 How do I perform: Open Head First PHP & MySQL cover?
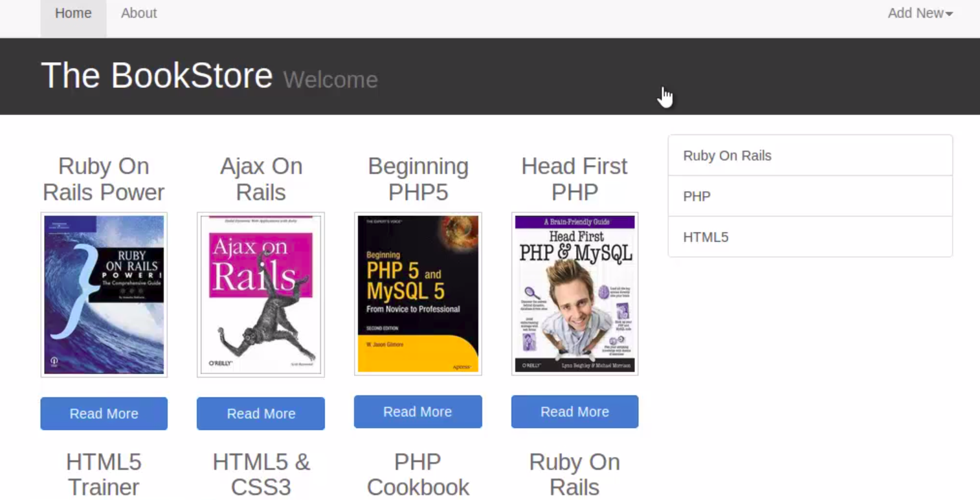pyautogui.click(x=575, y=294)
